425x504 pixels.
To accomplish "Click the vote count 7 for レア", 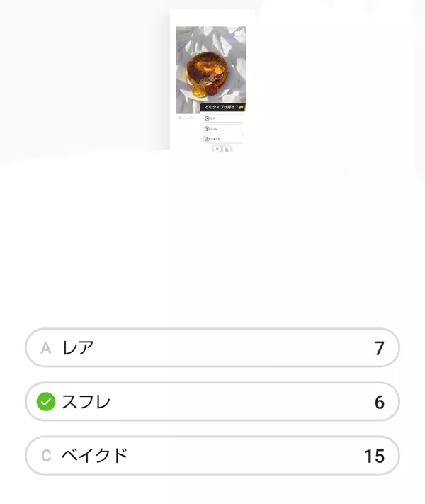I will (x=379, y=348).
